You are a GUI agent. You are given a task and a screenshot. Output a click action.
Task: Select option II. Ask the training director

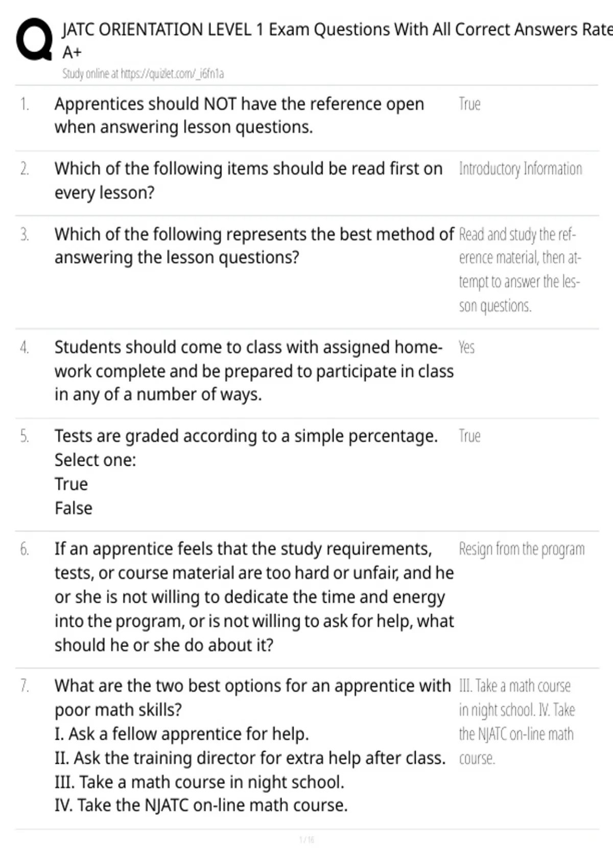point(250,758)
